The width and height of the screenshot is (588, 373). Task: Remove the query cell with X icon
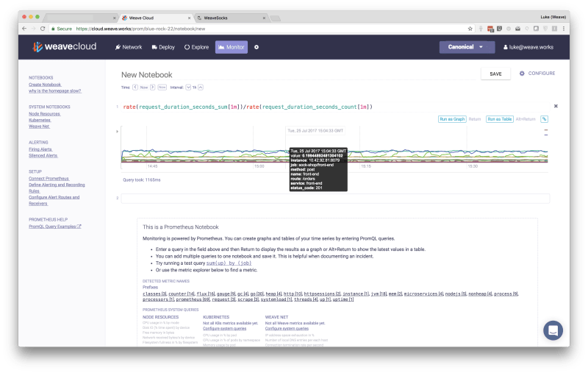pyautogui.click(x=556, y=106)
